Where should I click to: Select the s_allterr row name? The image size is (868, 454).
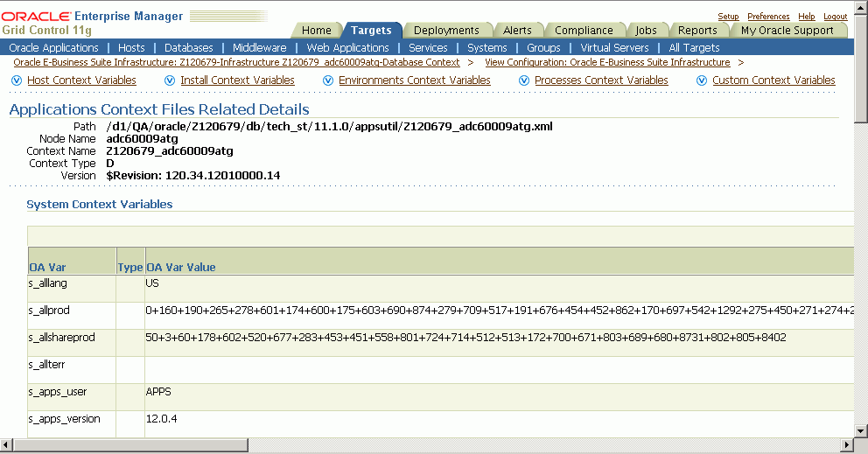(x=46, y=364)
